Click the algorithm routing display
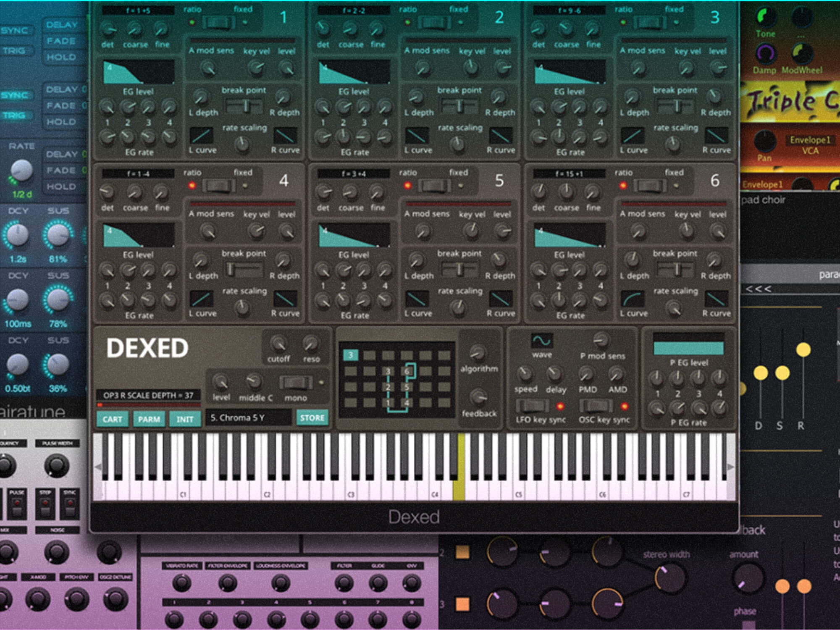 397,380
